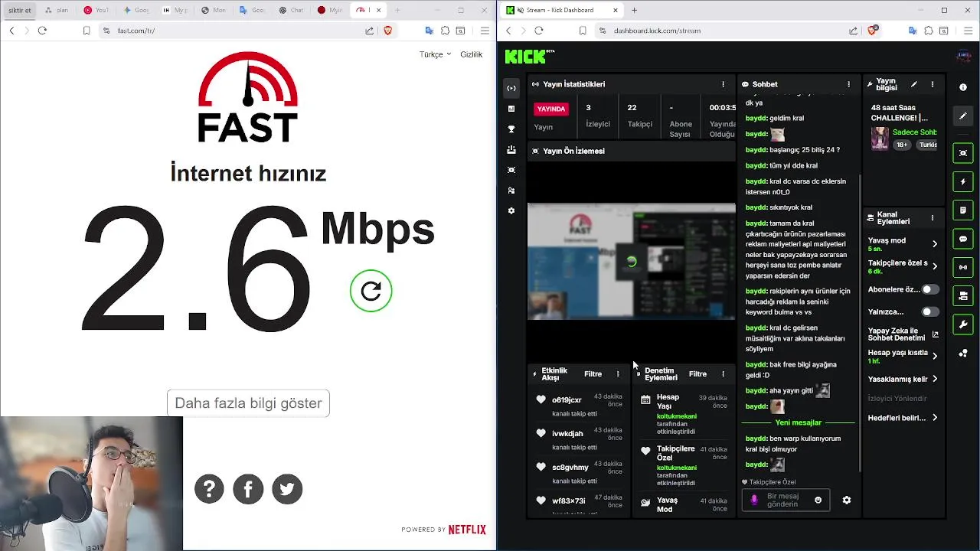This screenshot has height=551, width=980.
Task: Open the Kick dashboard stream sidebar icon
Action: (511, 88)
